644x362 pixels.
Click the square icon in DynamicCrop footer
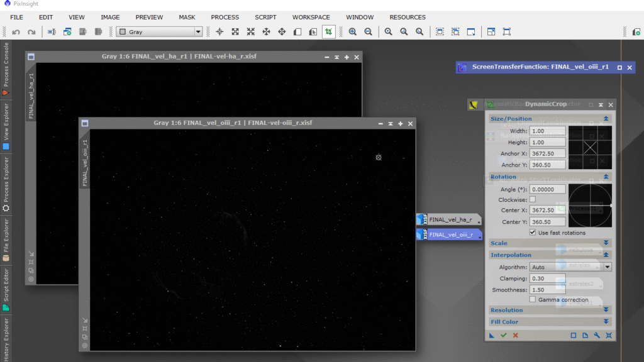[574, 336]
